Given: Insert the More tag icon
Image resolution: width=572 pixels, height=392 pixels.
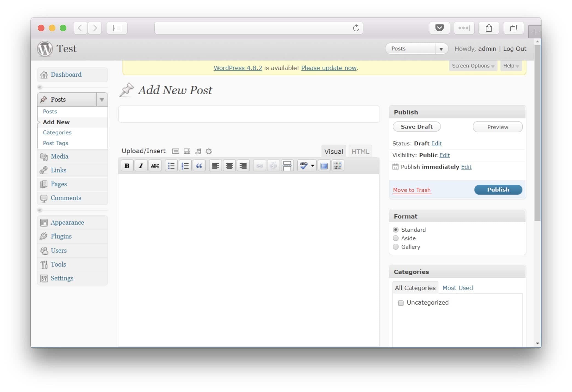Looking at the screenshot, I should [x=287, y=166].
